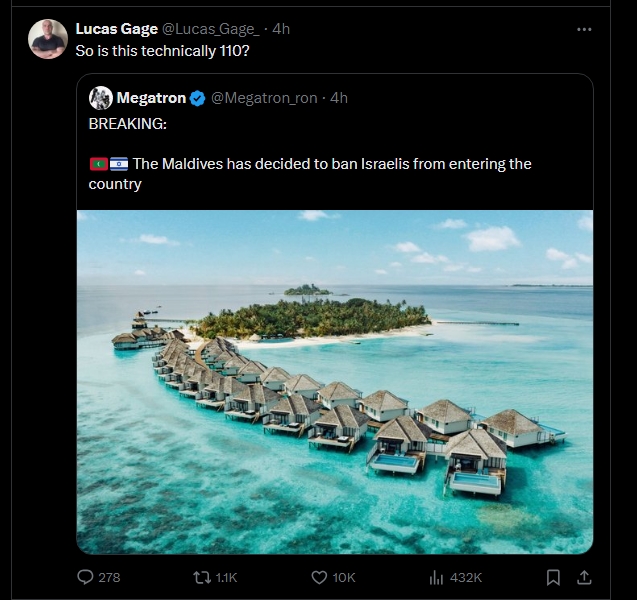This screenshot has width=637, height=600.
Task: Open the Lucas Gage display name link
Action: (x=116, y=29)
